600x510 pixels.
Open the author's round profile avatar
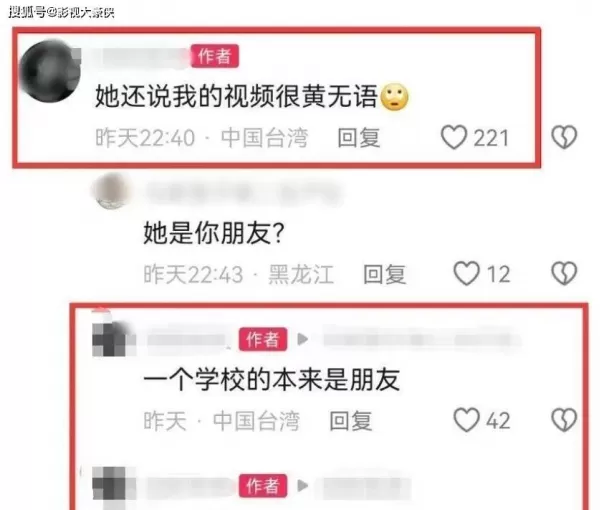(50, 71)
